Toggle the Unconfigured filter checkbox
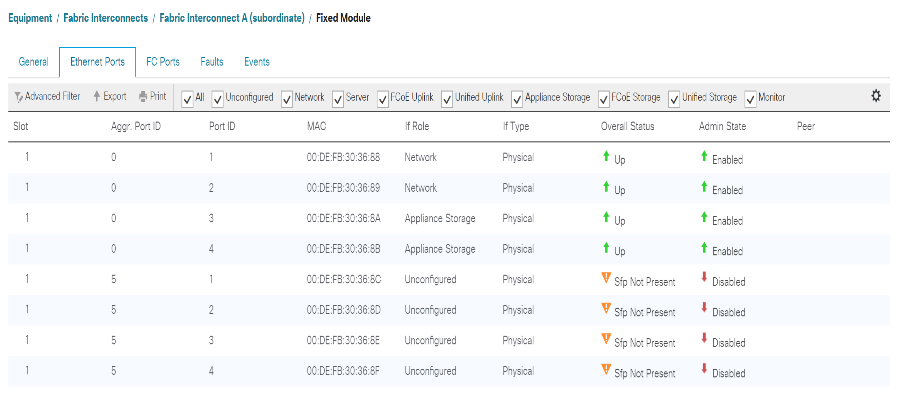This screenshot has width=899, height=413. (217, 98)
